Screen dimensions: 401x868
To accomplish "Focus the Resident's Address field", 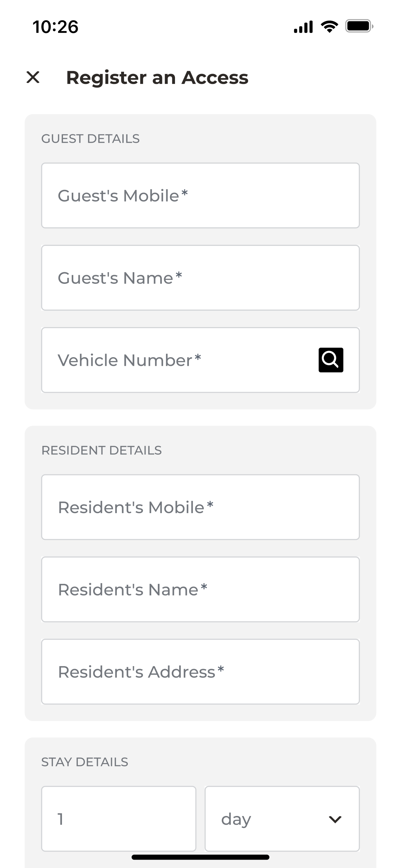I will (x=200, y=672).
